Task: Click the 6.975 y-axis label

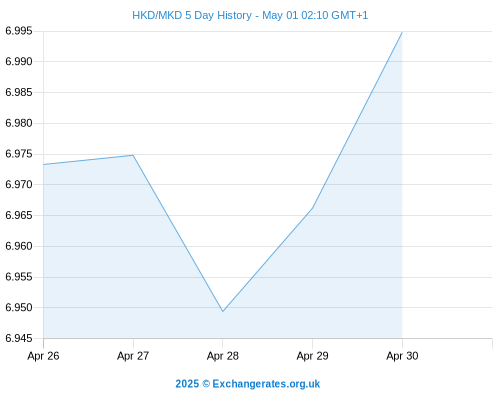Action: (19, 154)
